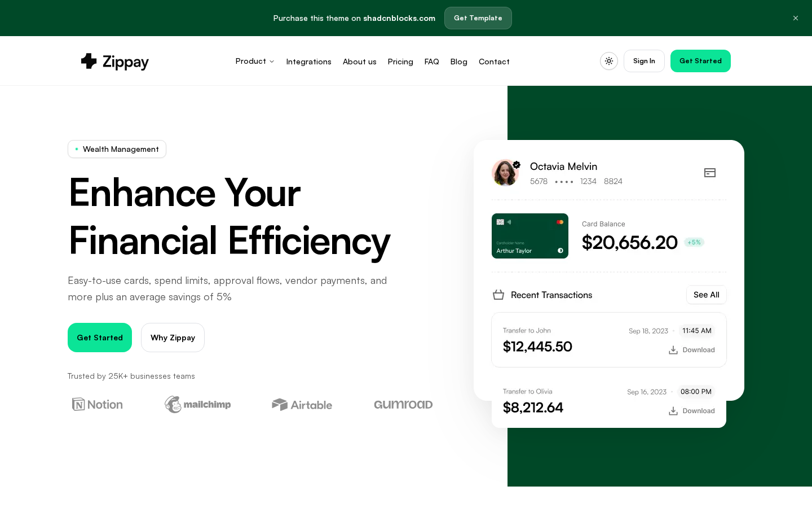Expand the Product dropdown menu
812x508 pixels.
[255, 61]
